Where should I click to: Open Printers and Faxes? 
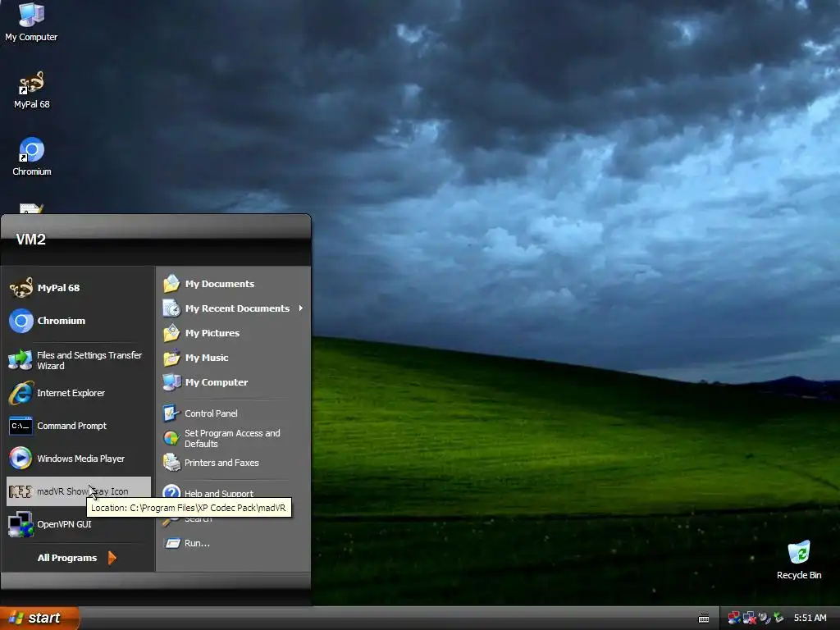click(234, 463)
